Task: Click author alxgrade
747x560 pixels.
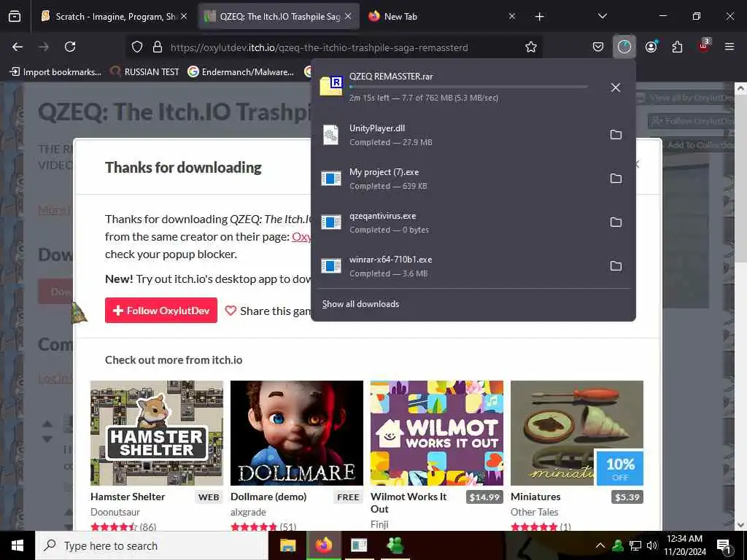Action: [248, 512]
